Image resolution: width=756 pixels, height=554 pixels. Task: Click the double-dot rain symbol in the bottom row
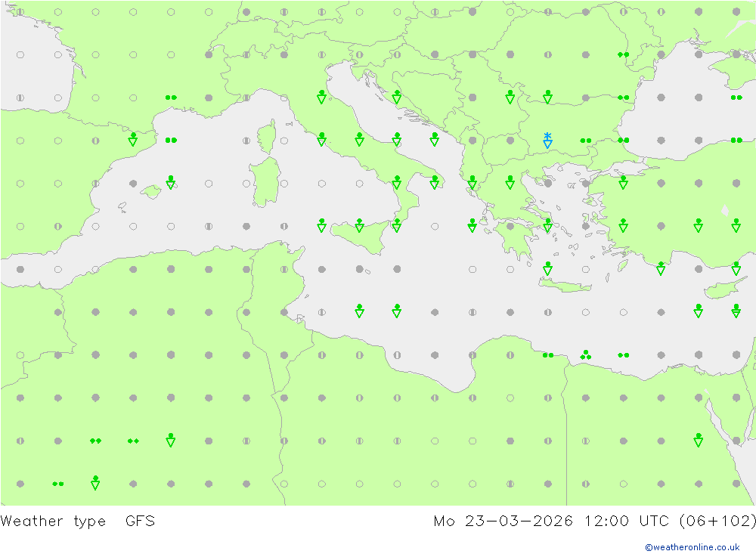click(x=58, y=484)
